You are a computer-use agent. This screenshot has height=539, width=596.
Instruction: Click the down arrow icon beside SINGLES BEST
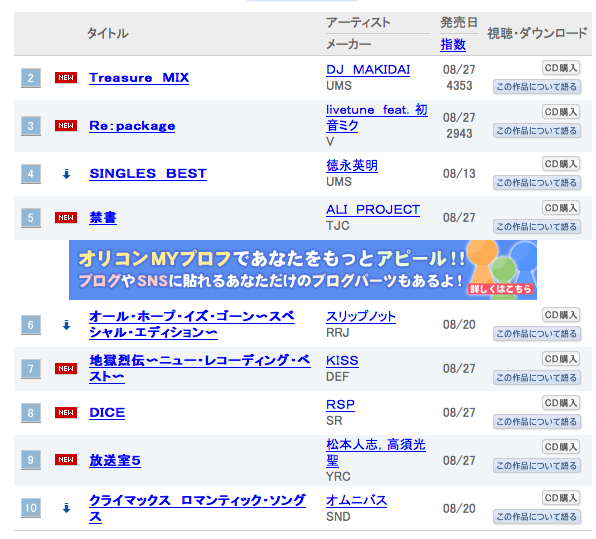66,174
